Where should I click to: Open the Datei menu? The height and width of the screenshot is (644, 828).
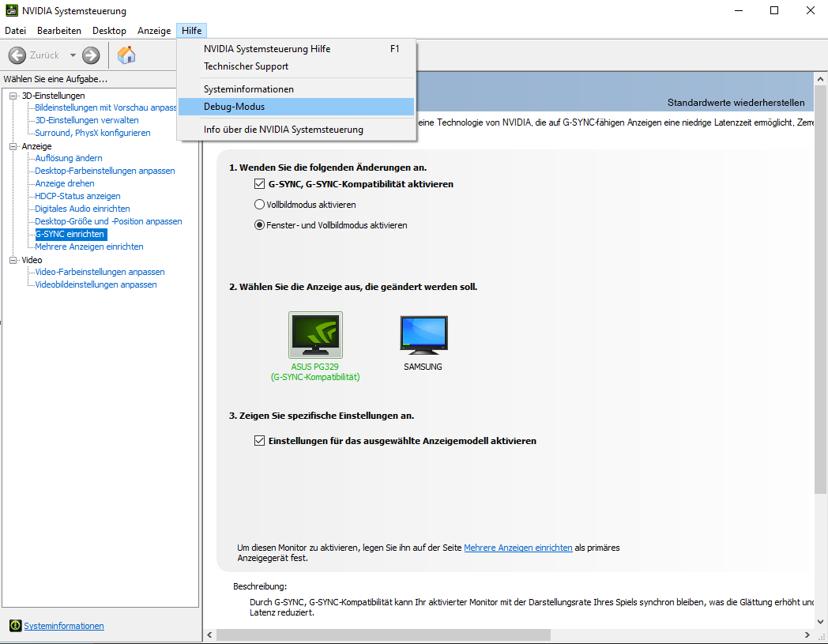coord(15,30)
